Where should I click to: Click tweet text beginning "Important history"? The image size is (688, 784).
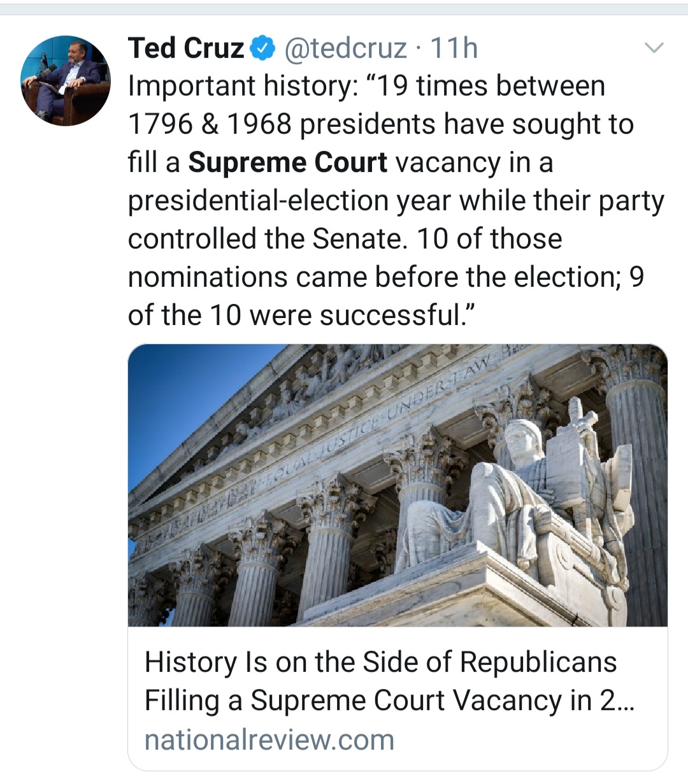(x=242, y=86)
